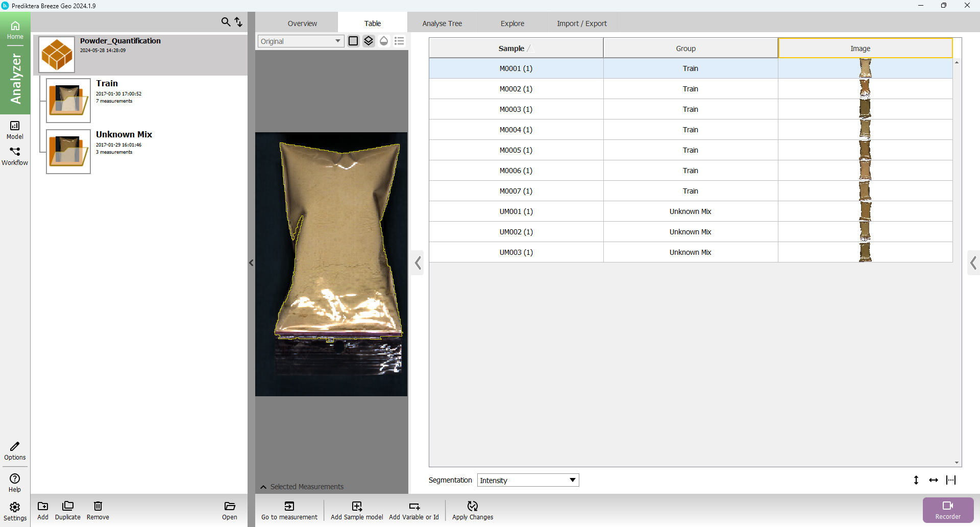The height and width of the screenshot is (527, 980).
Task: Select the Unknown Mix group thumbnail
Action: [68, 152]
